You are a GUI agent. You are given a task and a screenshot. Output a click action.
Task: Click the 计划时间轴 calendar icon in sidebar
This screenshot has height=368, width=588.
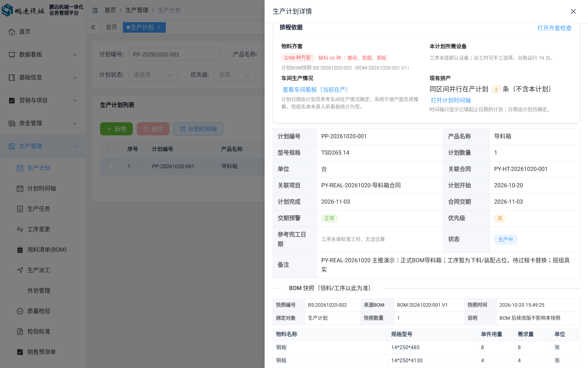point(20,188)
